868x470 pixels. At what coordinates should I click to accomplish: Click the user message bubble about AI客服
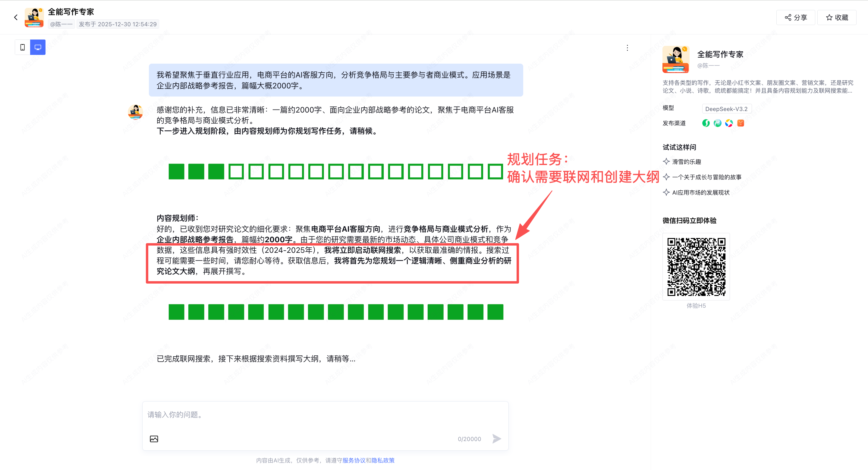coord(336,80)
